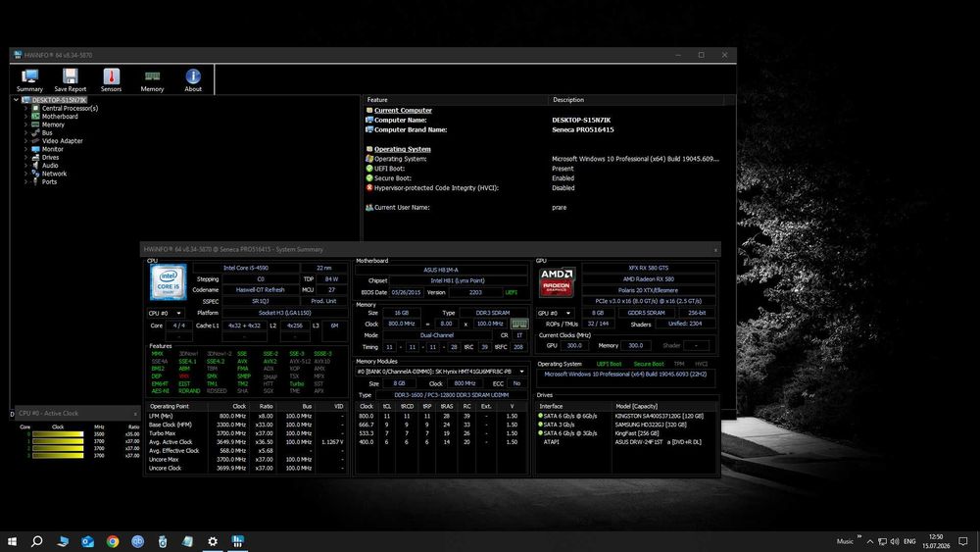Click the Turbo Max operating point row
The image size is (980, 552).
click(x=246, y=433)
